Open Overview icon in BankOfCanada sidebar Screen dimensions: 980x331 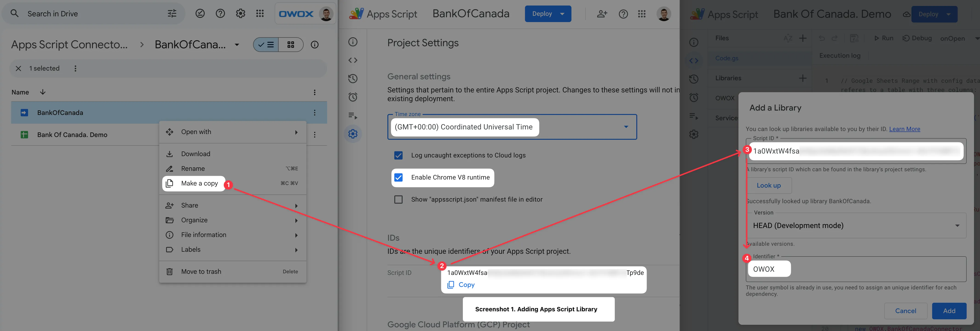tap(353, 42)
